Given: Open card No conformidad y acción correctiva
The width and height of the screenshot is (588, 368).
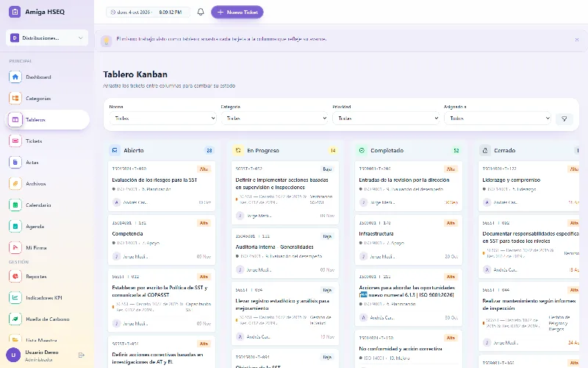Looking at the screenshot, I should (409, 349).
